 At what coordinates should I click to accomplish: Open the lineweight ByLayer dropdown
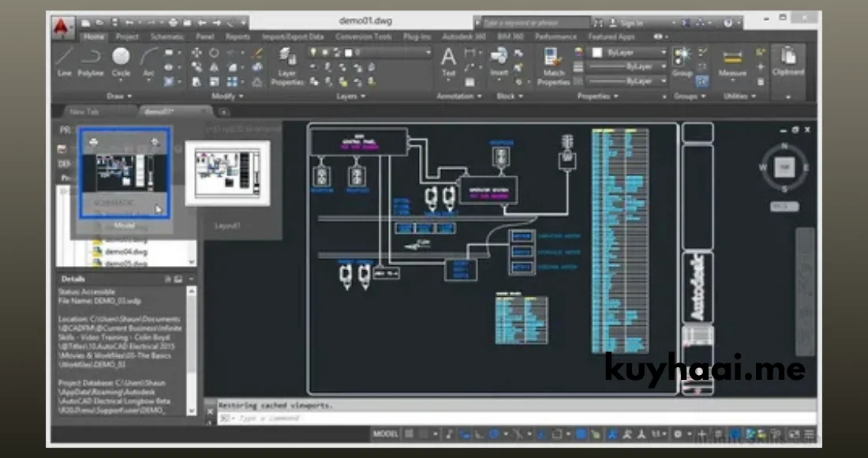627,66
